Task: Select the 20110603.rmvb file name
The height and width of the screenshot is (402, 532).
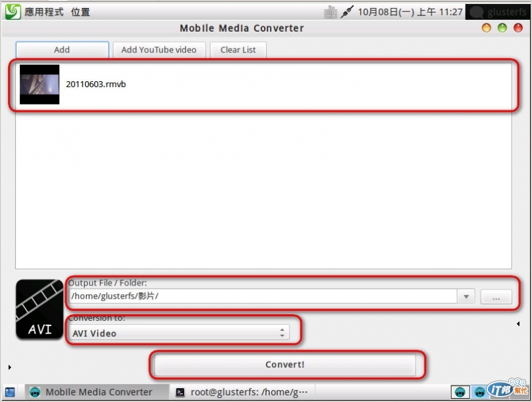Action: (96, 85)
